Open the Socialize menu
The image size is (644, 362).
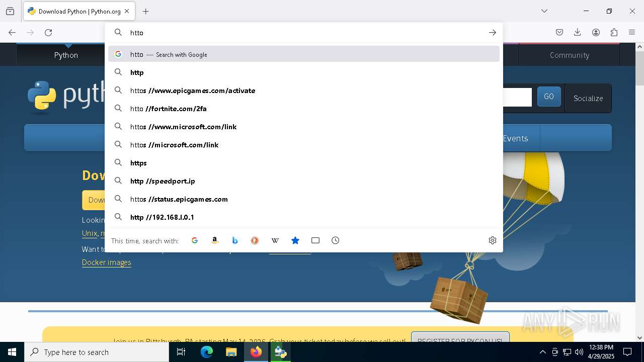(x=588, y=98)
